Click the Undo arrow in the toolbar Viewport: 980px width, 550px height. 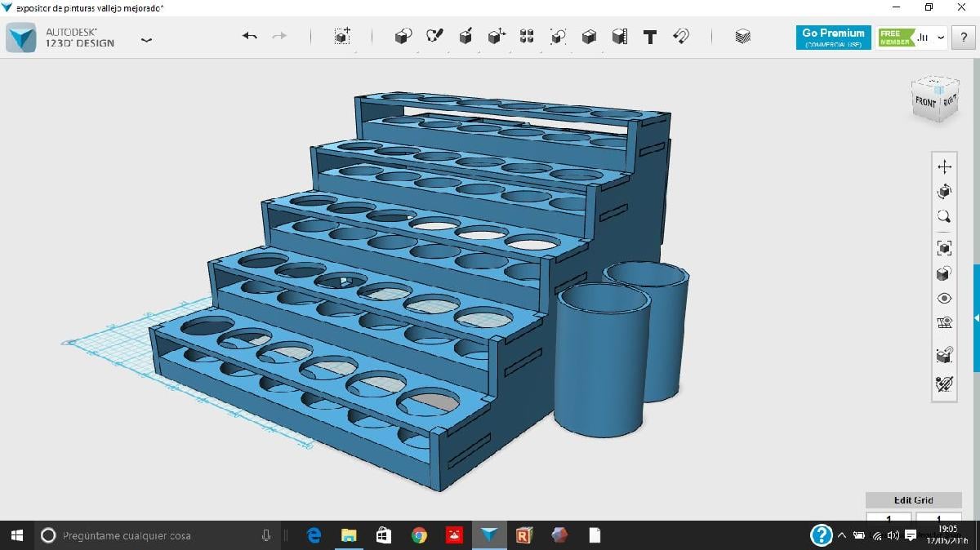(x=250, y=37)
